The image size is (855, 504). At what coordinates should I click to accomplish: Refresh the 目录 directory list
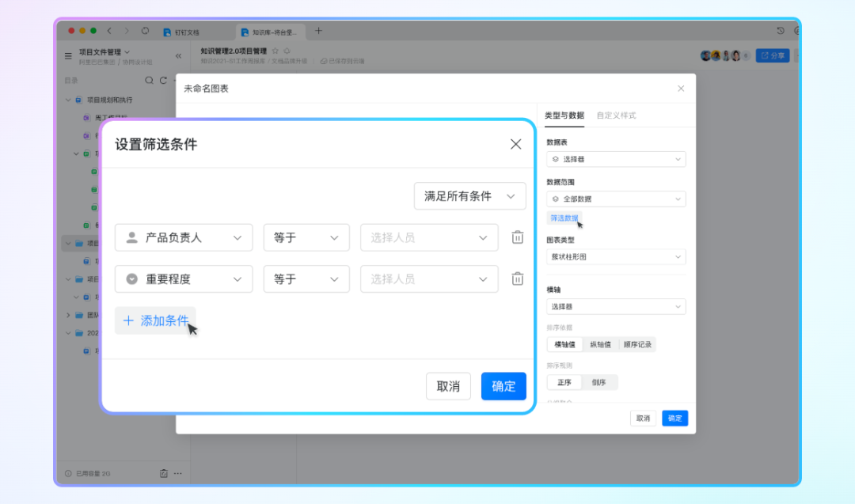[163, 81]
